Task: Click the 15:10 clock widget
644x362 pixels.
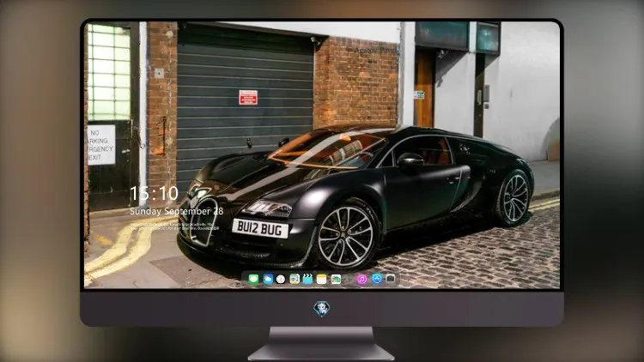Action: [x=154, y=193]
